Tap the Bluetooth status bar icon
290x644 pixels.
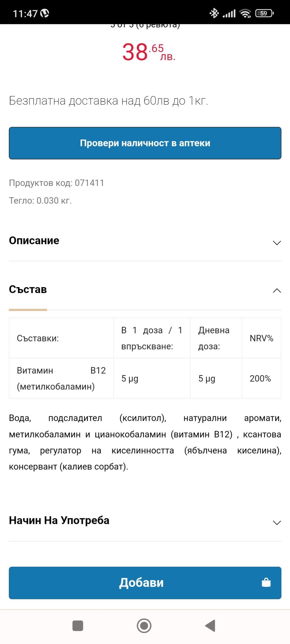214,13
